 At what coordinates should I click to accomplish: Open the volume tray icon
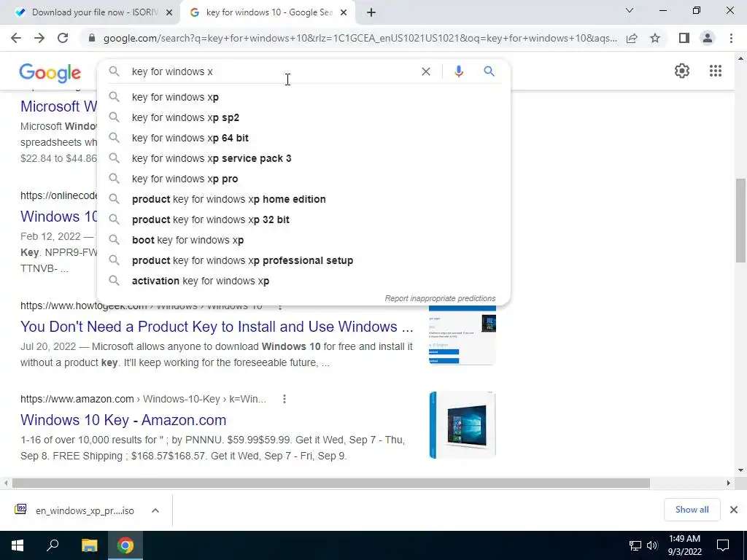pyautogui.click(x=652, y=545)
